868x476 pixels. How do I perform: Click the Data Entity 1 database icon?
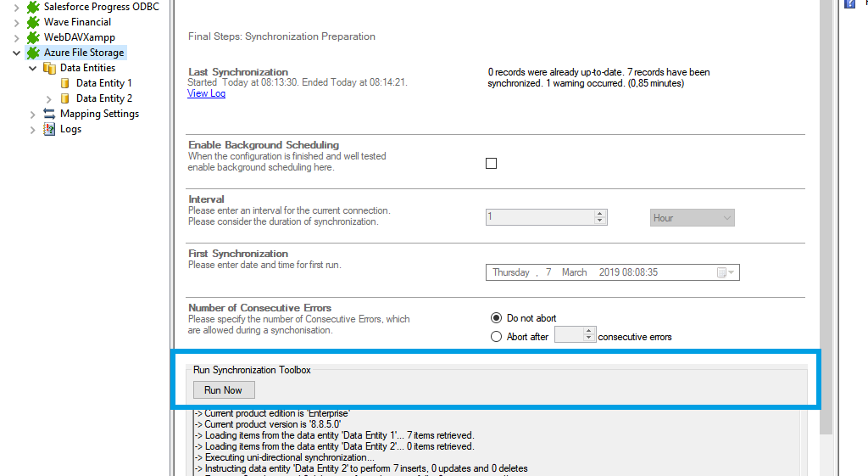[65, 83]
